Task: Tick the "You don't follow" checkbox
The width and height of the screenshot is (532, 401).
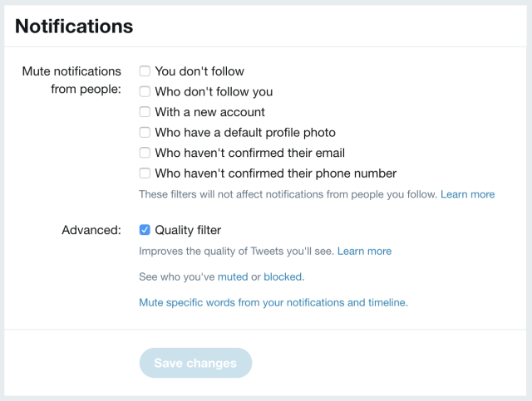Action: pyautogui.click(x=145, y=71)
